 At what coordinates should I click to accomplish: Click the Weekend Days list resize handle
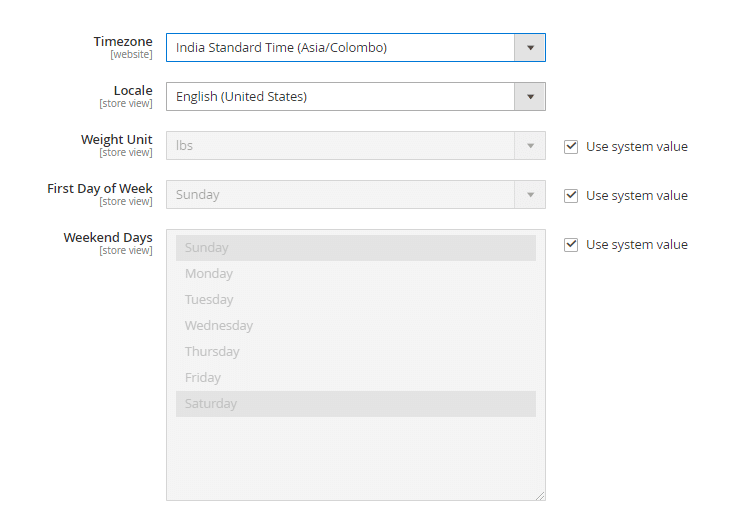(x=540, y=496)
